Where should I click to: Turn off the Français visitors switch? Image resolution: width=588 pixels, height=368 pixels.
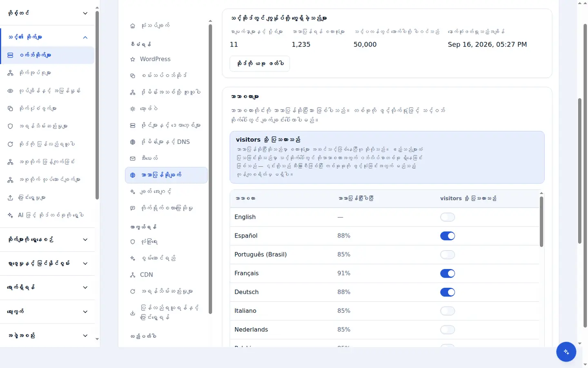(x=448, y=274)
